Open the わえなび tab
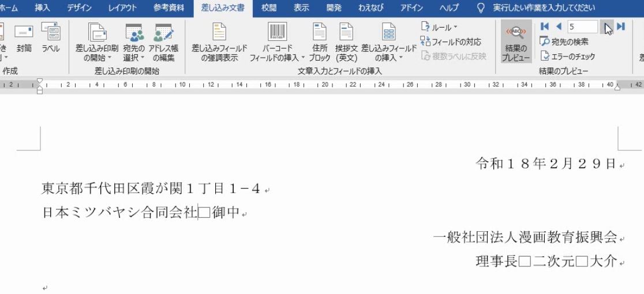The width and height of the screenshot is (644, 294). [371, 8]
